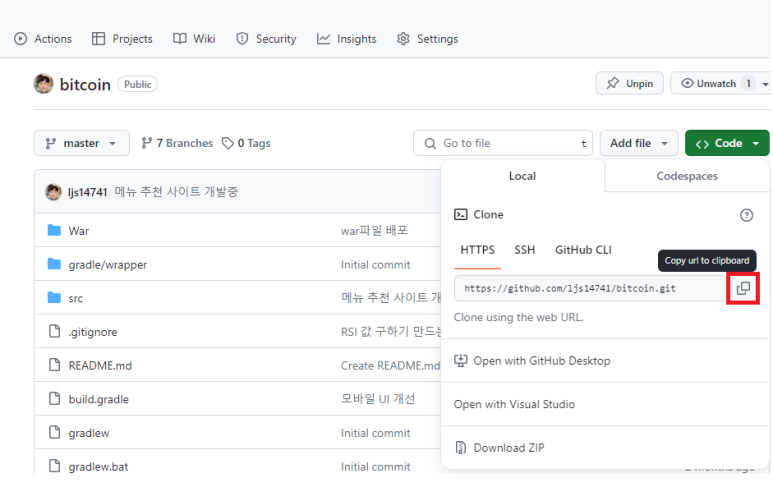The image size is (773, 487).
Task: Open the Create README.md commit message
Action: tap(390, 366)
